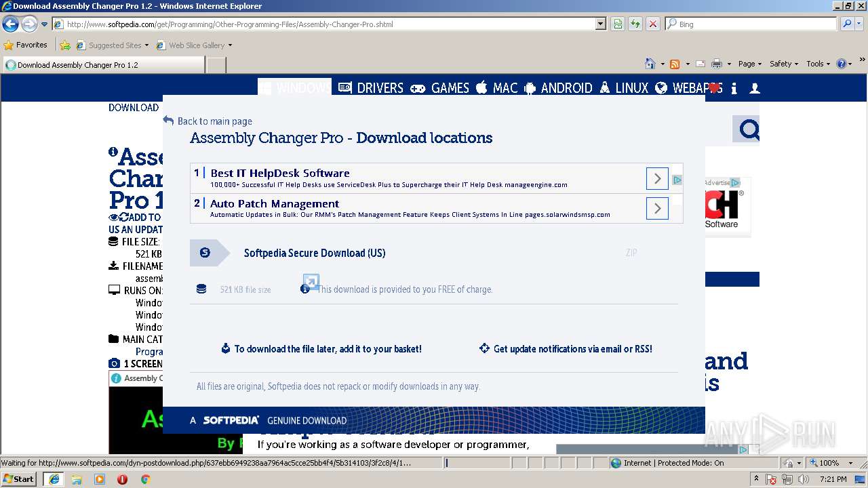This screenshot has width=868, height=488.
Task: Add file to basket for later download
Action: pyautogui.click(x=321, y=349)
